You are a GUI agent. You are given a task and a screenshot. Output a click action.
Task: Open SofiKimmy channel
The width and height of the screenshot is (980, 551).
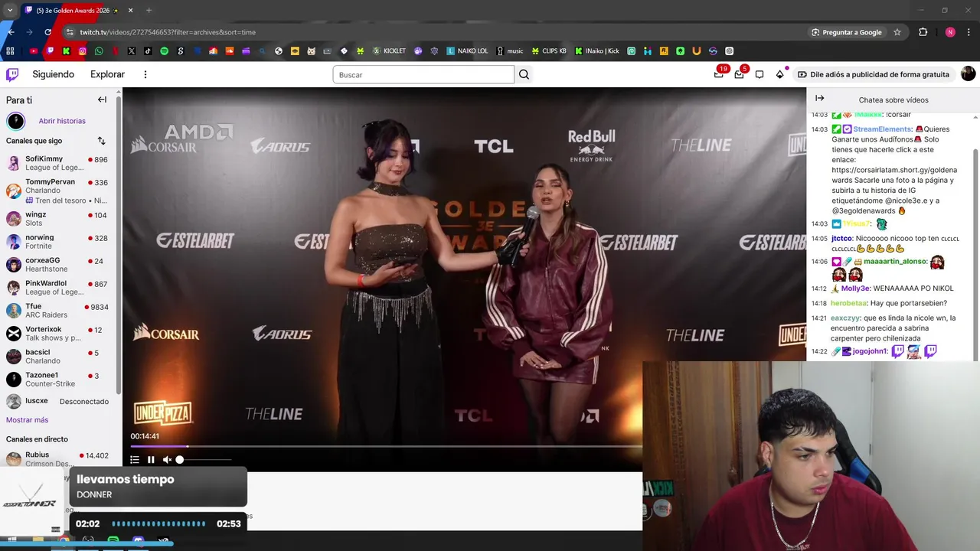[x=57, y=163]
